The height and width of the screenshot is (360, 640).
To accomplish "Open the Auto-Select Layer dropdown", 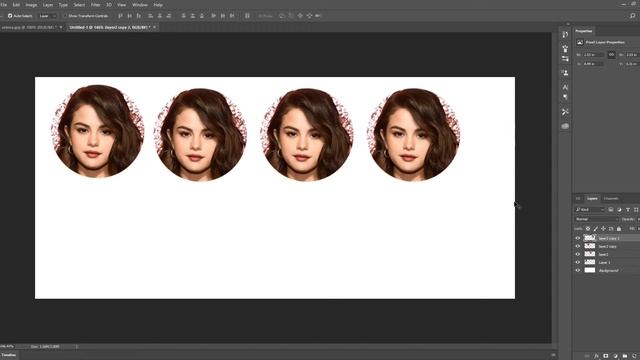I will [x=48, y=16].
